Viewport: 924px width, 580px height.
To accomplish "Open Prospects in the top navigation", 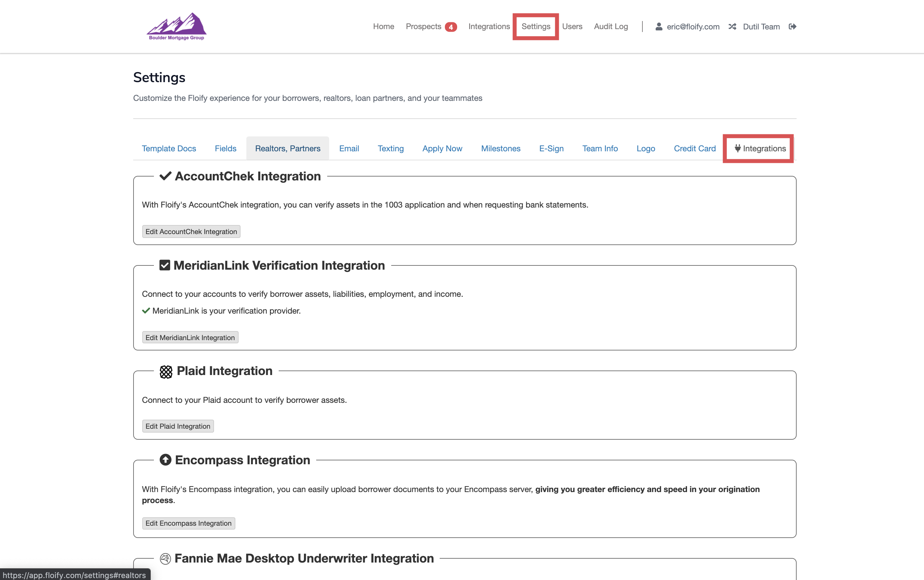I will (424, 27).
